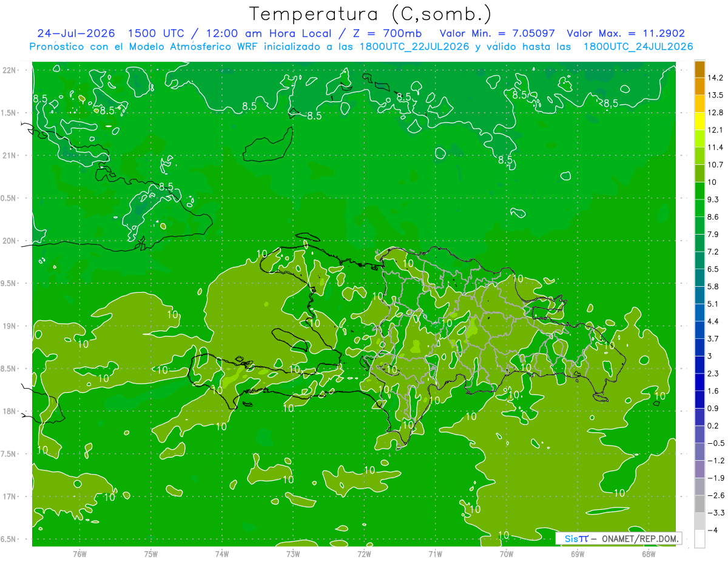The width and height of the screenshot is (728, 562).
Task: Click the 13.5 color scale value
Action: click(x=715, y=95)
